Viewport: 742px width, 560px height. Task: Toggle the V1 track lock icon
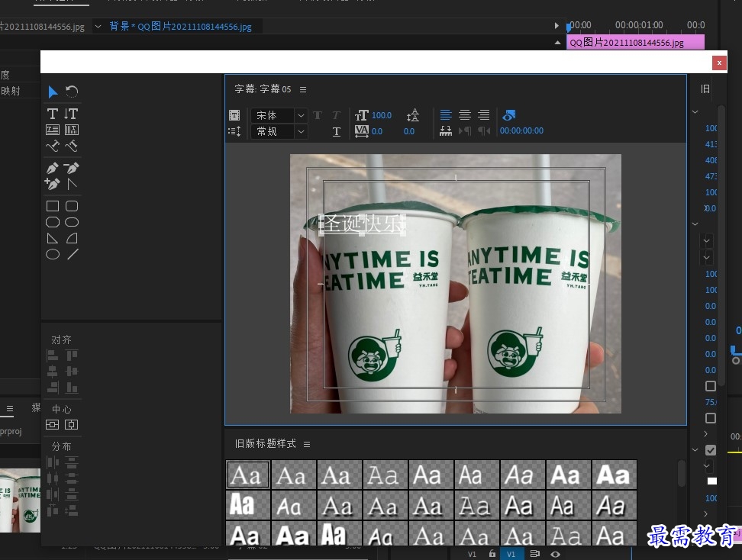[492, 554]
